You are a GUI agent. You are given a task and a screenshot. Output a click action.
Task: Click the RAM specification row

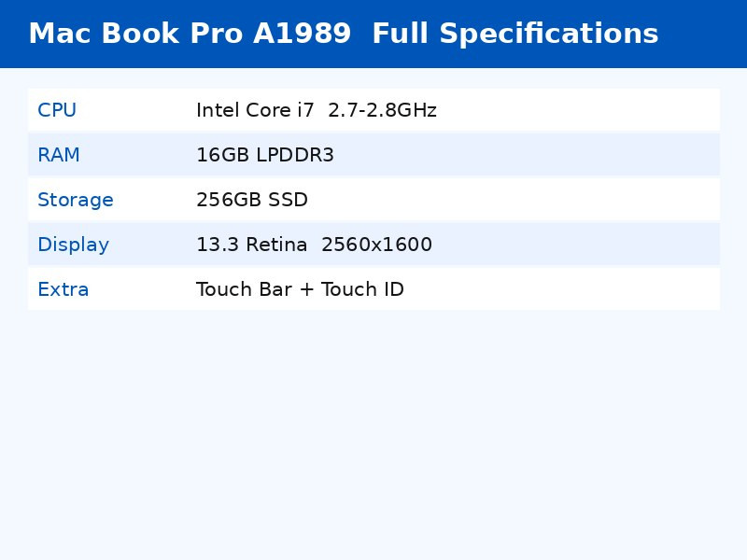pyautogui.click(x=373, y=155)
